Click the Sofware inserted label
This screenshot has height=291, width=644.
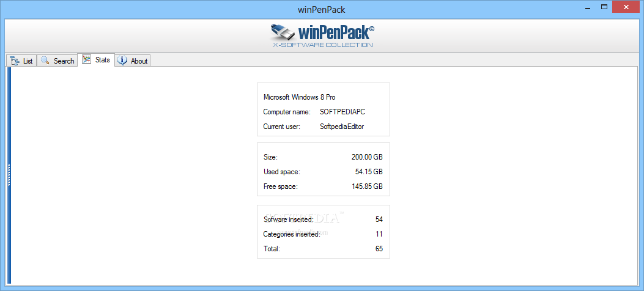tap(288, 219)
